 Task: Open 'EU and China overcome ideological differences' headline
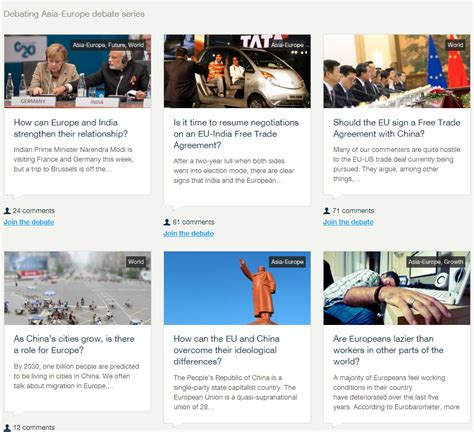226,350
